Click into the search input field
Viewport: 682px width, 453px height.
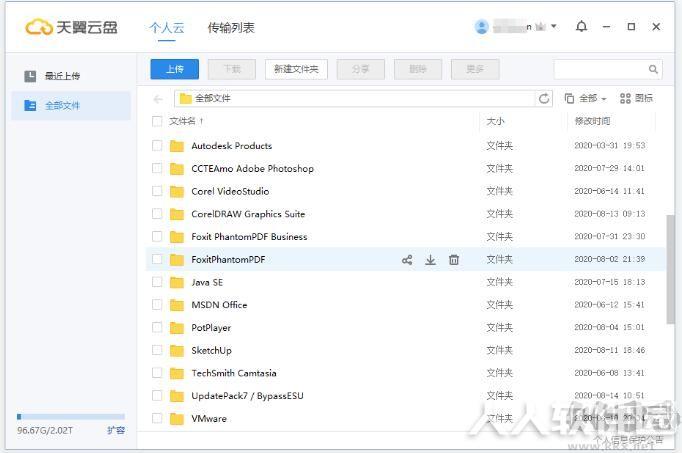pos(601,69)
